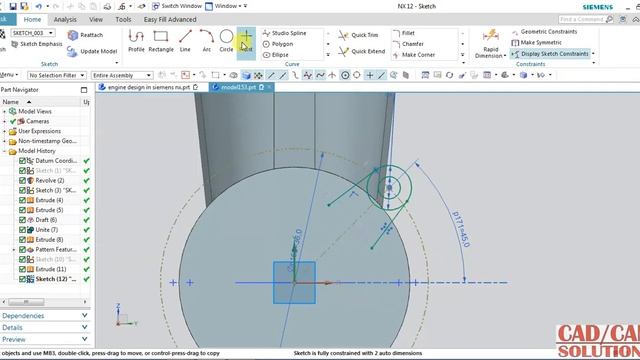The height and width of the screenshot is (360, 640).
Task: Open the Easy Fill Advanced tab
Action: [x=170, y=19]
